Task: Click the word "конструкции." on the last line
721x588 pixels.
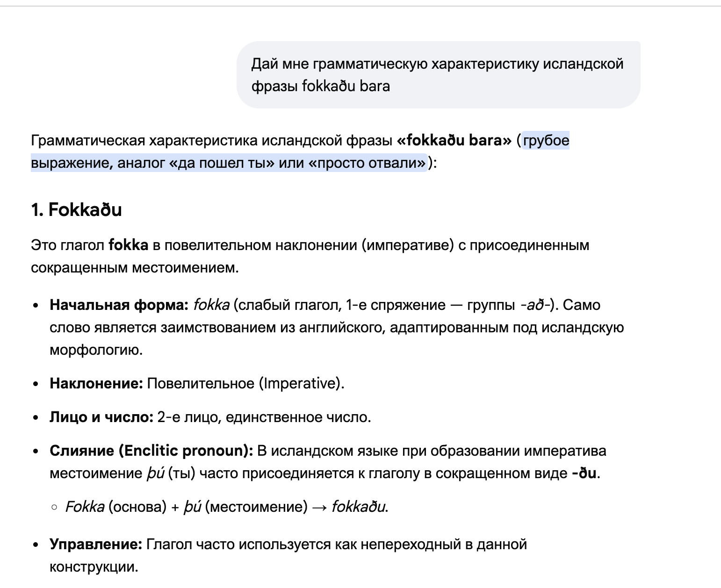Action: [94, 567]
